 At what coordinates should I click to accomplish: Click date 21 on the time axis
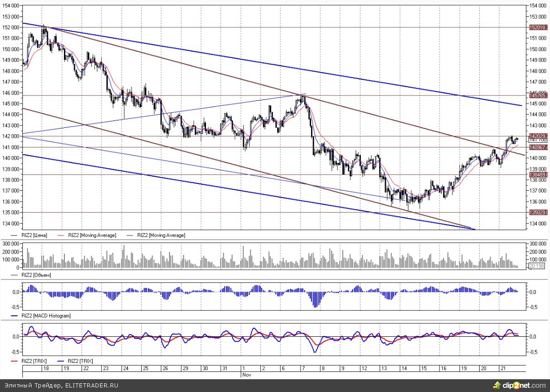point(502,368)
